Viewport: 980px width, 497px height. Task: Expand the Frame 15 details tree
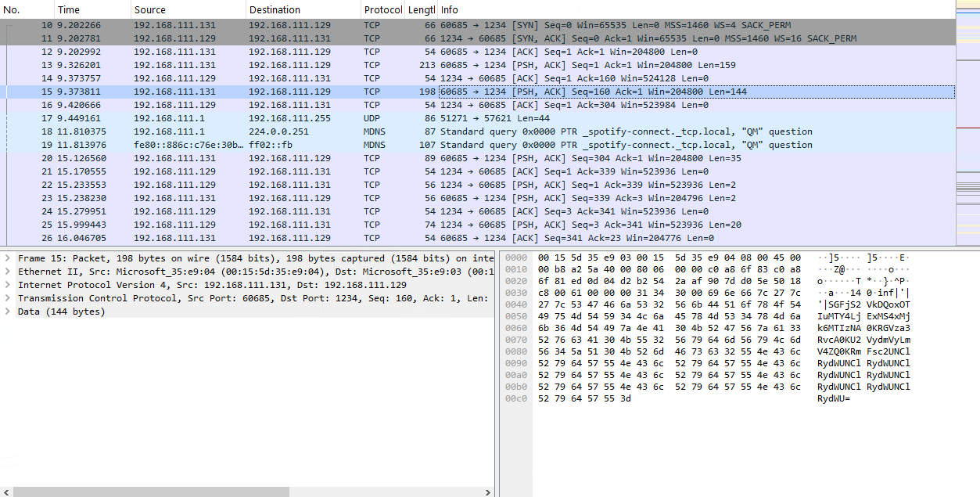click(x=7, y=258)
